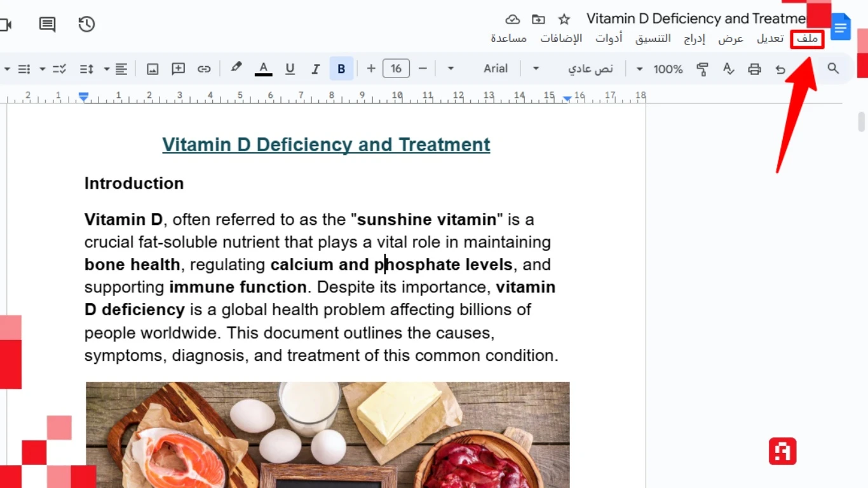The width and height of the screenshot is (868, 488).
Task: Click the insert image icon
Action: pyautogui.click(x=153, y=69)
